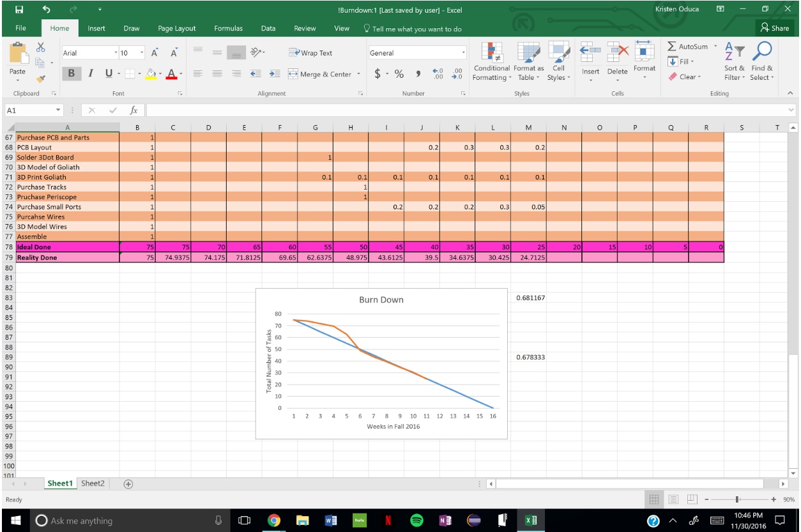
Task: Click Normal view icon in status bar
Action: 654,499
